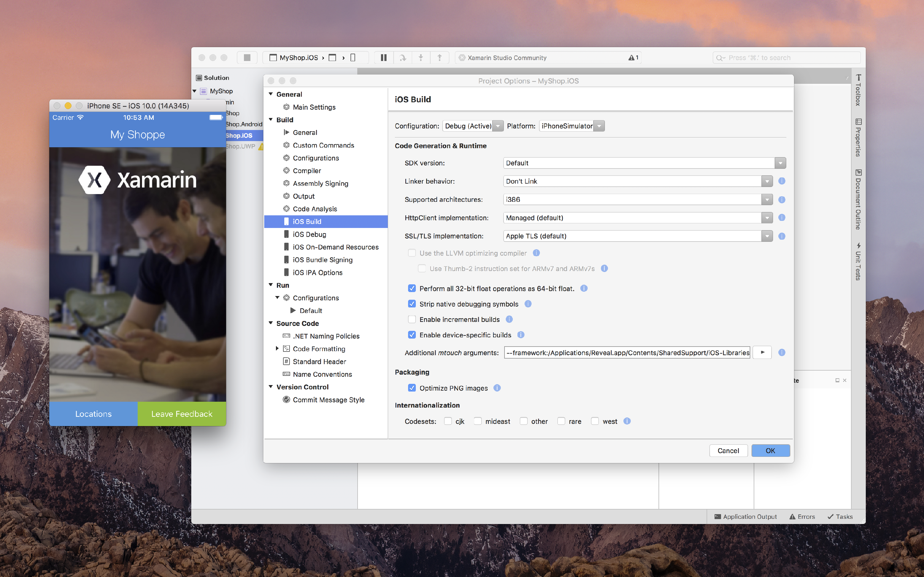Image resolution: width=924 pixels, height=577 pixels.
Task: Click the stop button in Xamarin Studio toolbar
Action: pos(247,58)
